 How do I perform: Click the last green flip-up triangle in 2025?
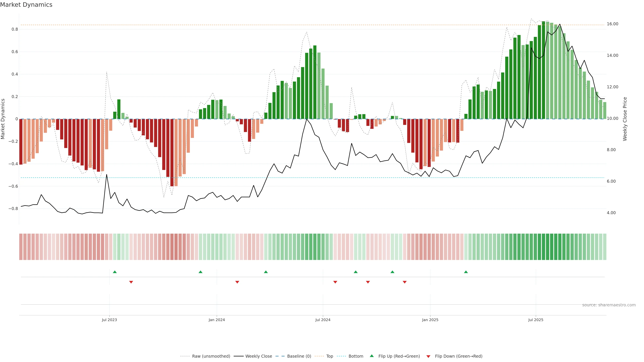click(x=466, y=272)
